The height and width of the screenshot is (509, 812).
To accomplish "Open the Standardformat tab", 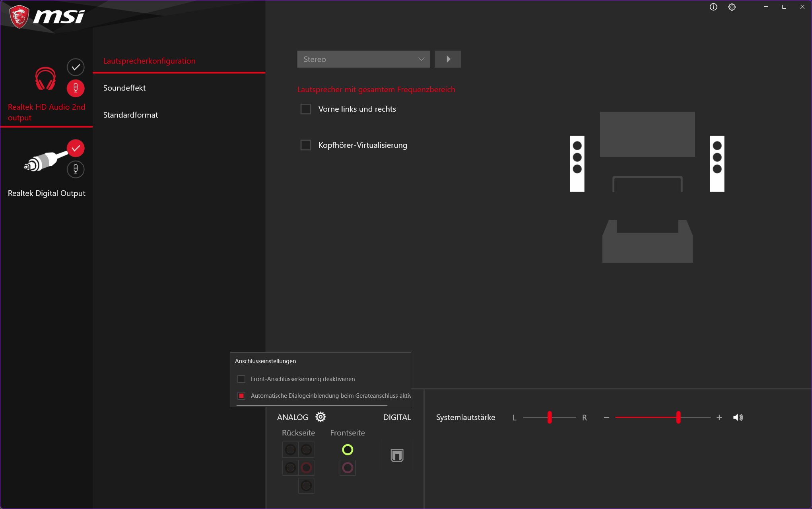I will [130, 115].
